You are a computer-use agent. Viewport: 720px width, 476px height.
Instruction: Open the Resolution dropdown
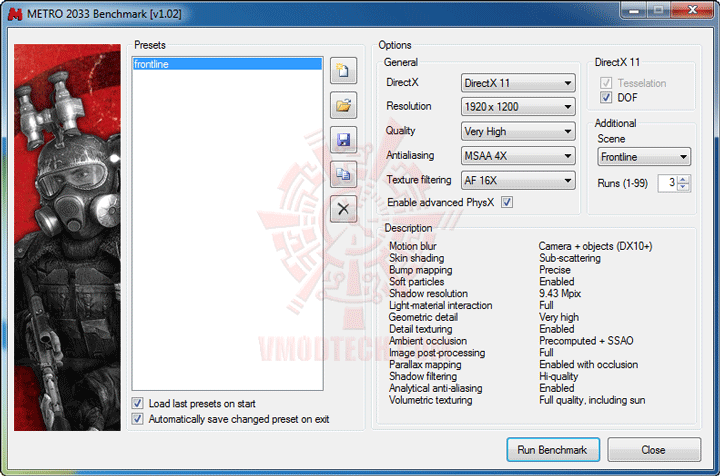[x=518, y=107]
